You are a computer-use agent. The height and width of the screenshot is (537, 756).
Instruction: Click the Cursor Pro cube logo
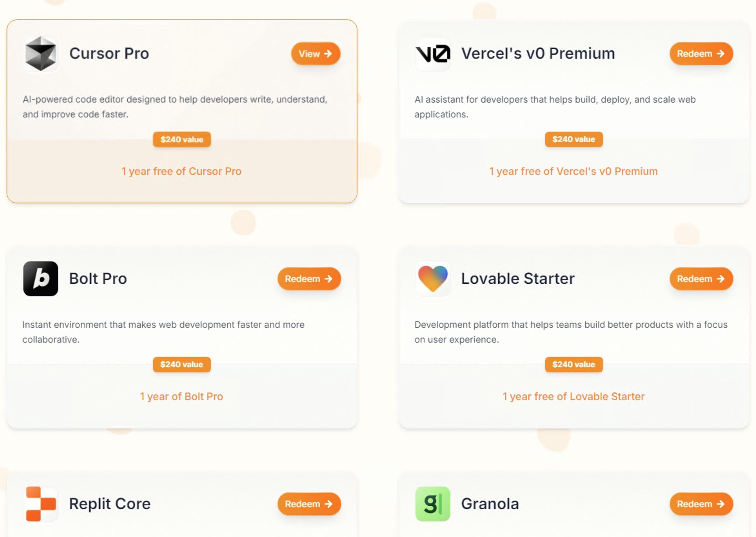[41, 54]
